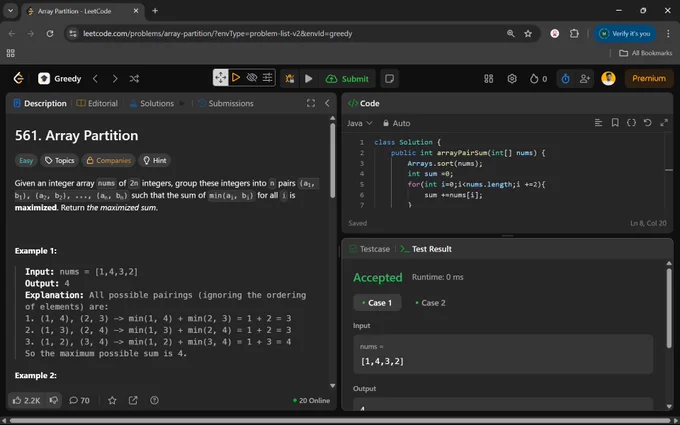Click the Premium button
The width and height of the screenshot is (680, 425).
[x=649, y=78]
